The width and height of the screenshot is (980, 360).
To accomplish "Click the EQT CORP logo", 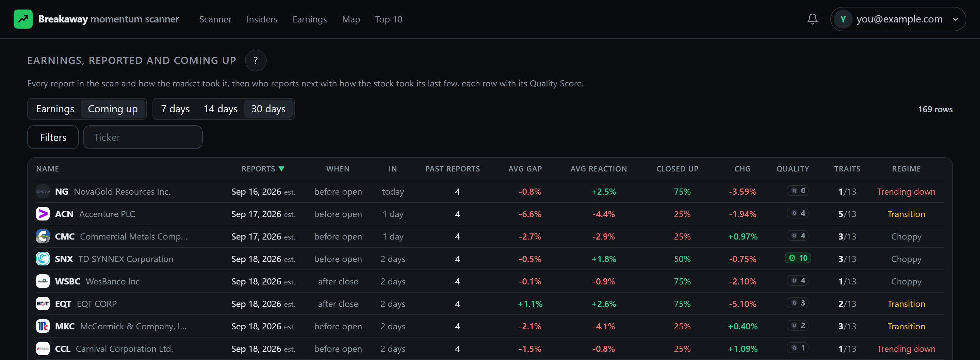I will click(x=43, y=304).
